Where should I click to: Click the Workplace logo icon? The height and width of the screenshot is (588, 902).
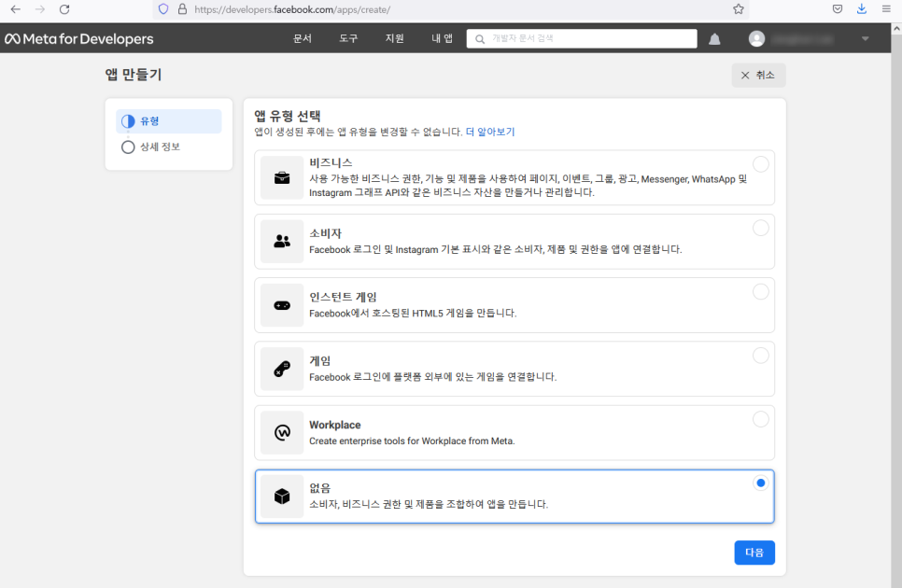282,433
